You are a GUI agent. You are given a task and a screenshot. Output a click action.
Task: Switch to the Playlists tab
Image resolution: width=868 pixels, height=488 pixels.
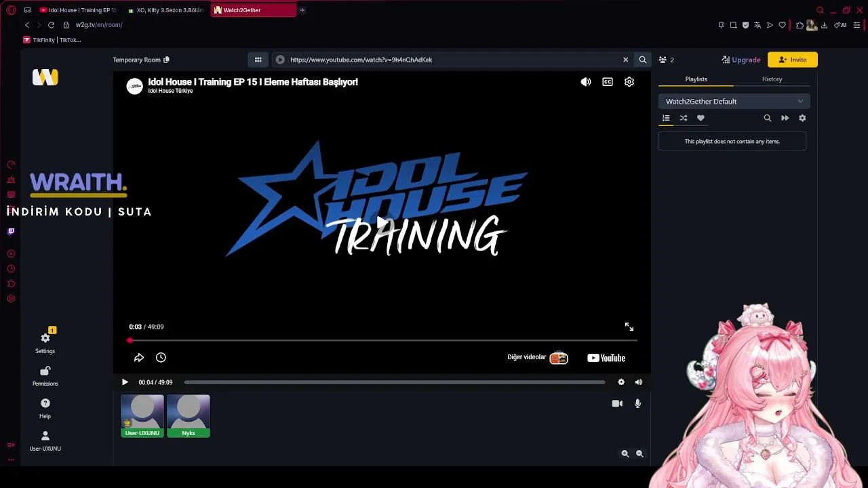tap(696, 79)
